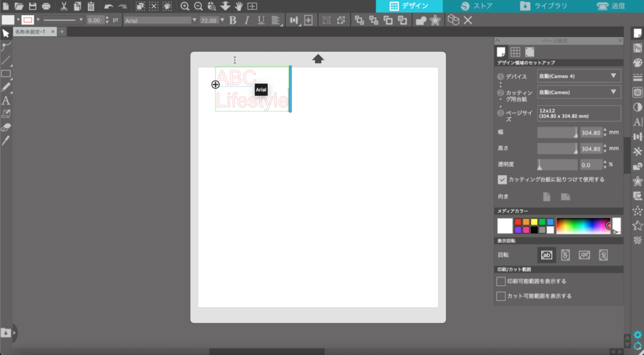Open the カッティング用台紙 dropdown
The height and width of the screenshot is (355, 644).
[x=579, y=93]
